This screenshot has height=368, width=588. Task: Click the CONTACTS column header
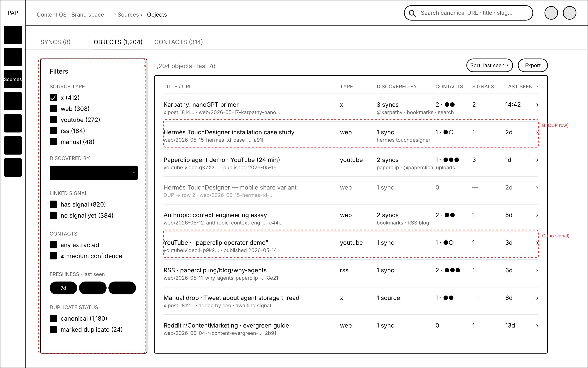(449, 87)
